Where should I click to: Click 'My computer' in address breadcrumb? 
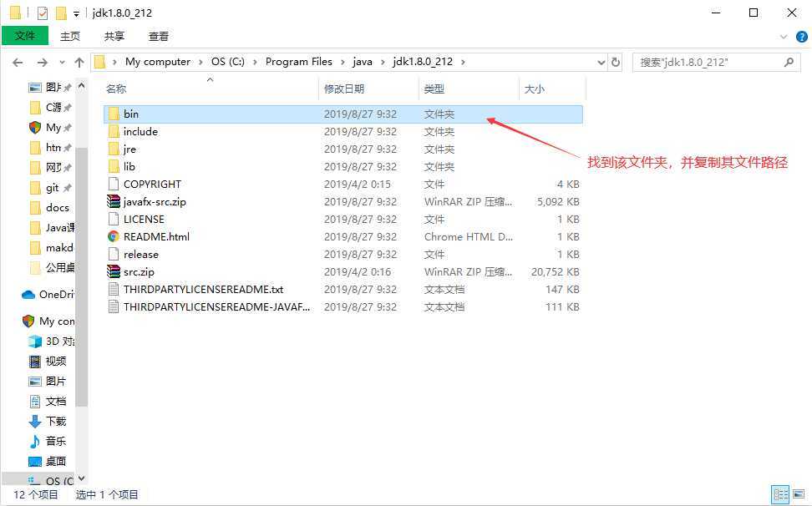click(x=157, y=62)
